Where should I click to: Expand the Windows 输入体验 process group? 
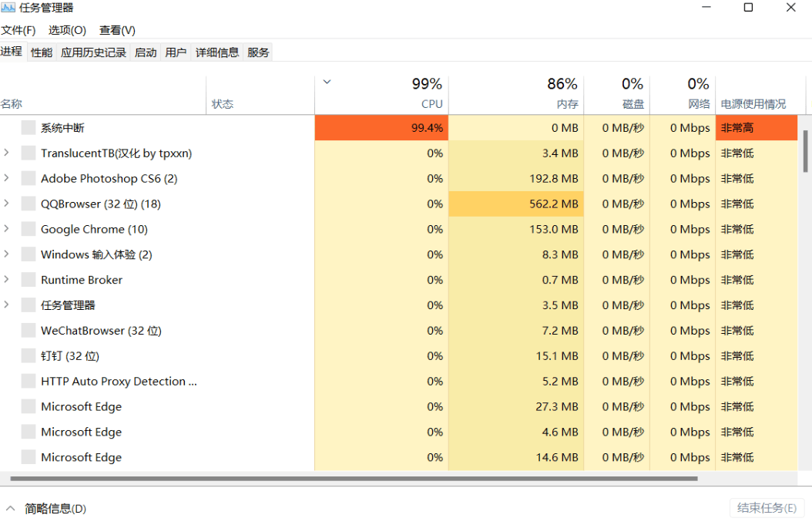click(x=6, y=254)
